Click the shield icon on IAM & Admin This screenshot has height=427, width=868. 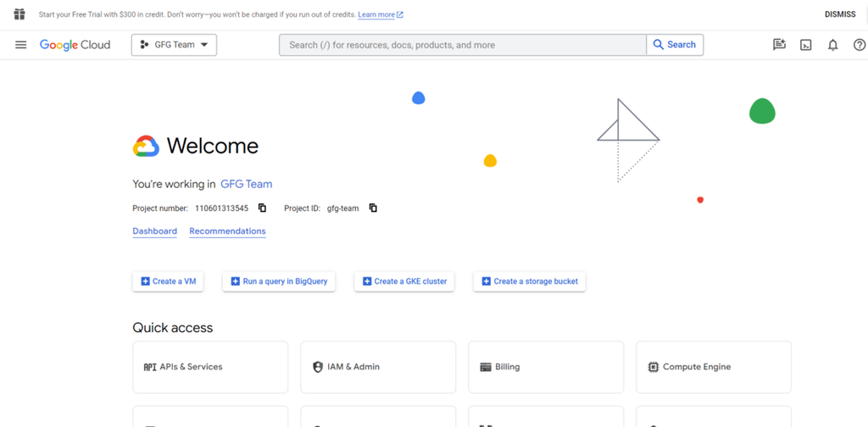click(x=318, y=367)
